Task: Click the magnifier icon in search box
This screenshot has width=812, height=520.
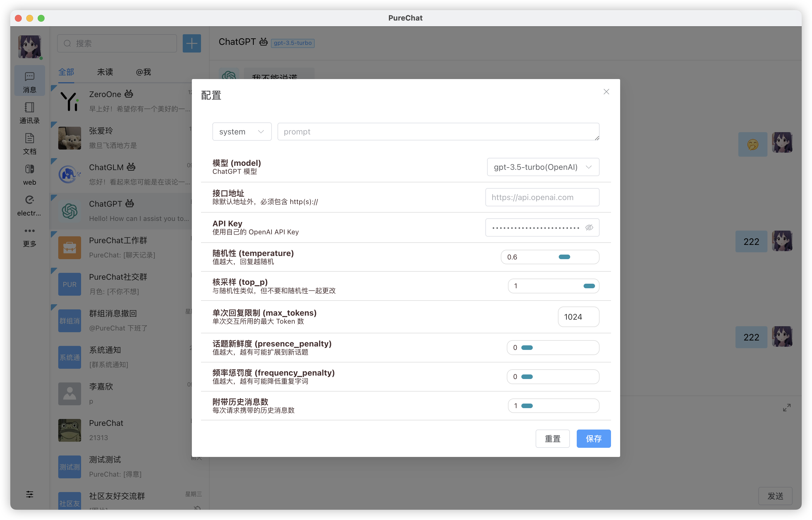Action: click(67, 43)
